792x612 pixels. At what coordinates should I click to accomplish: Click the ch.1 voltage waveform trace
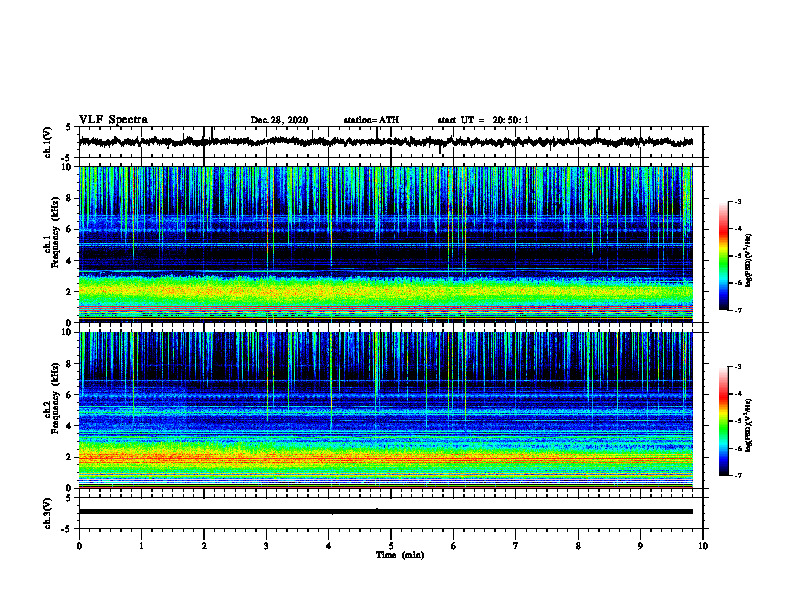pos(386,142)
